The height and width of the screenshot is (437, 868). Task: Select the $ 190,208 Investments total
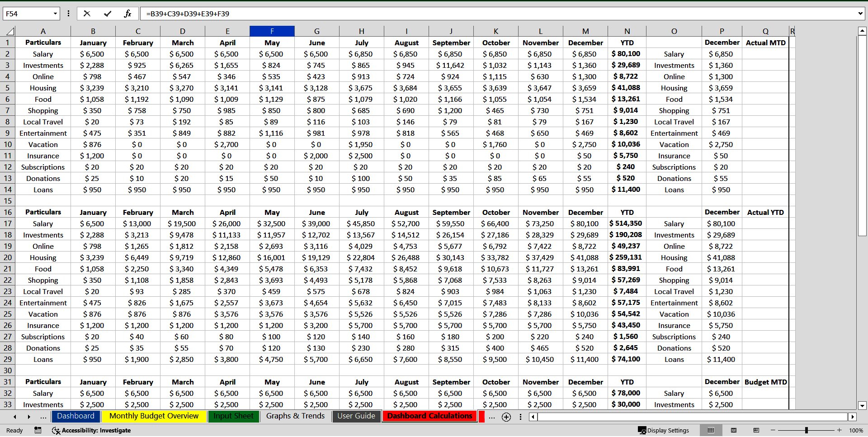[x=627, y=235]
